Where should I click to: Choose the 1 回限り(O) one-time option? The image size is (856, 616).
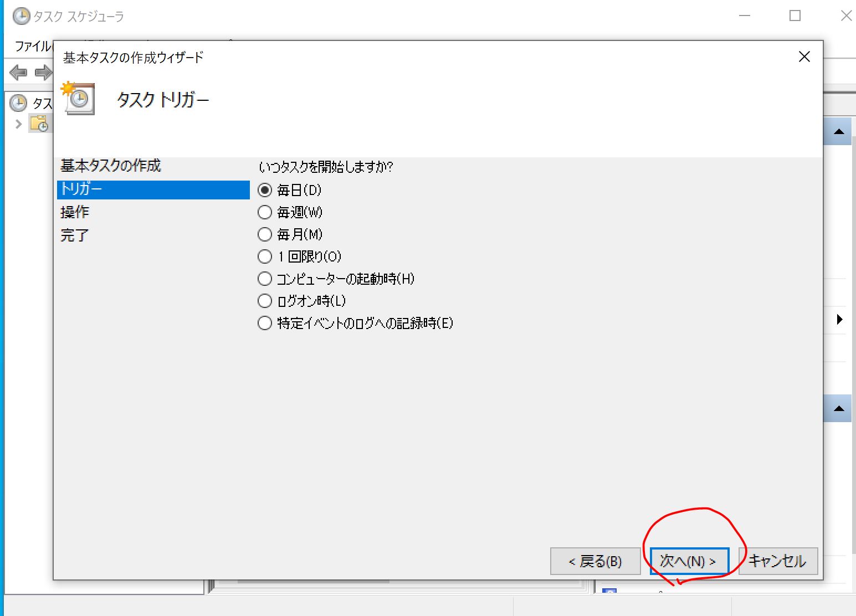click(265, 256)
